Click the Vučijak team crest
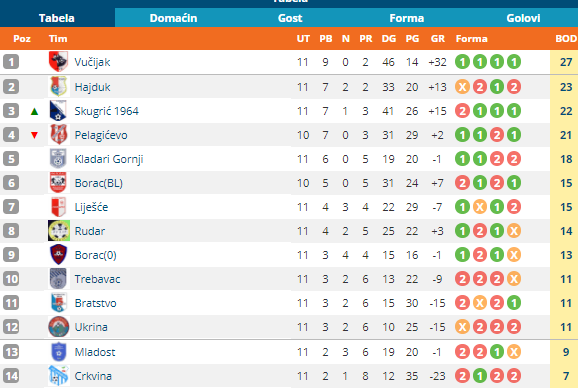The height and width of the screenshot is (389, 578). [58, 62]
